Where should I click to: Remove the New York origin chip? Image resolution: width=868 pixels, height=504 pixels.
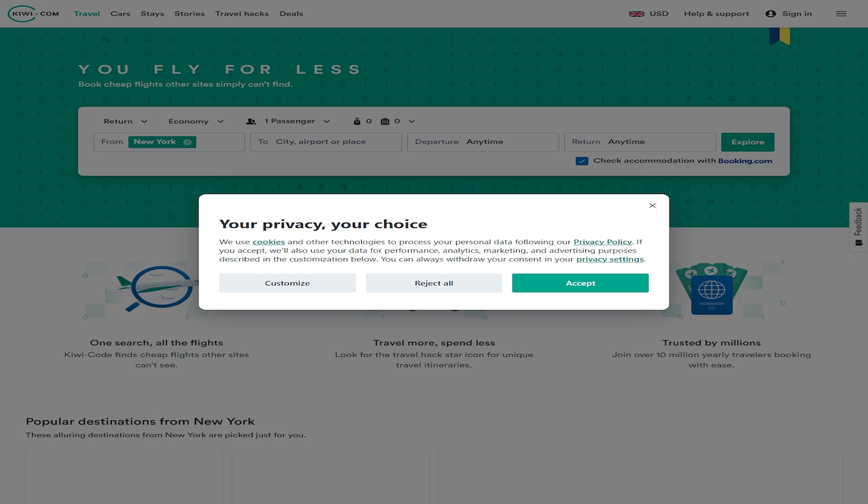pyautogui.click(x=187, y=142)
